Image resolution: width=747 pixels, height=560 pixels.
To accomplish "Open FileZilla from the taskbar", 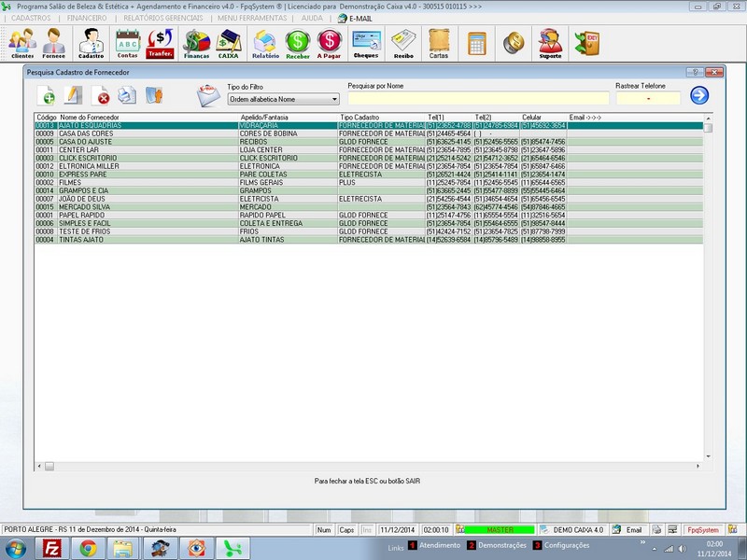I will [x=52, y=549].
